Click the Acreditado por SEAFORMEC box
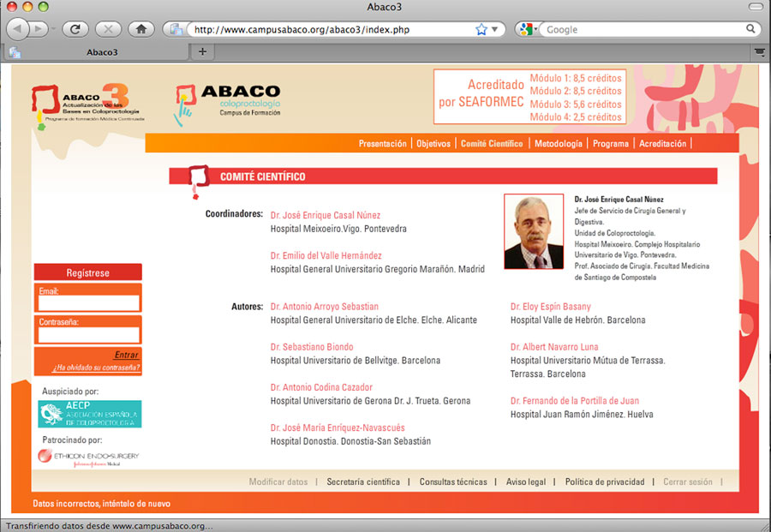 pos(529,96)
